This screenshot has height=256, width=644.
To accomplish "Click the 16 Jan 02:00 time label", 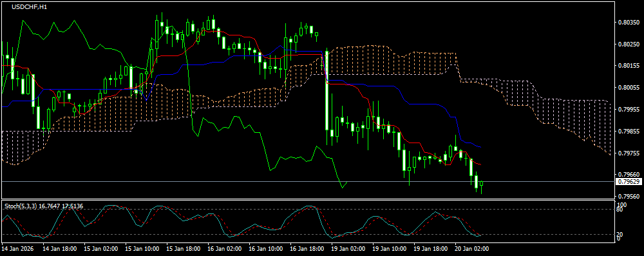I will (224, 249).
